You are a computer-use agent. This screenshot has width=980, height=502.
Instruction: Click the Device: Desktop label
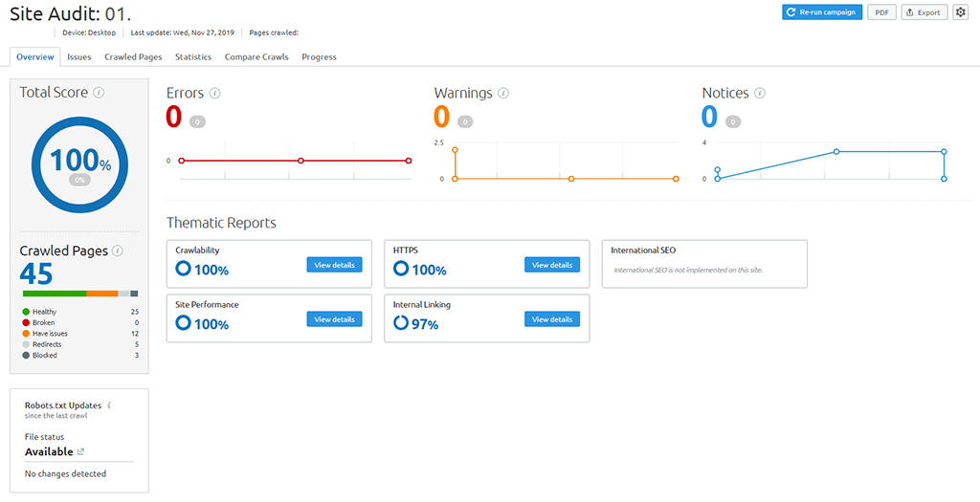pyautogui.click(x=89, y=33)
